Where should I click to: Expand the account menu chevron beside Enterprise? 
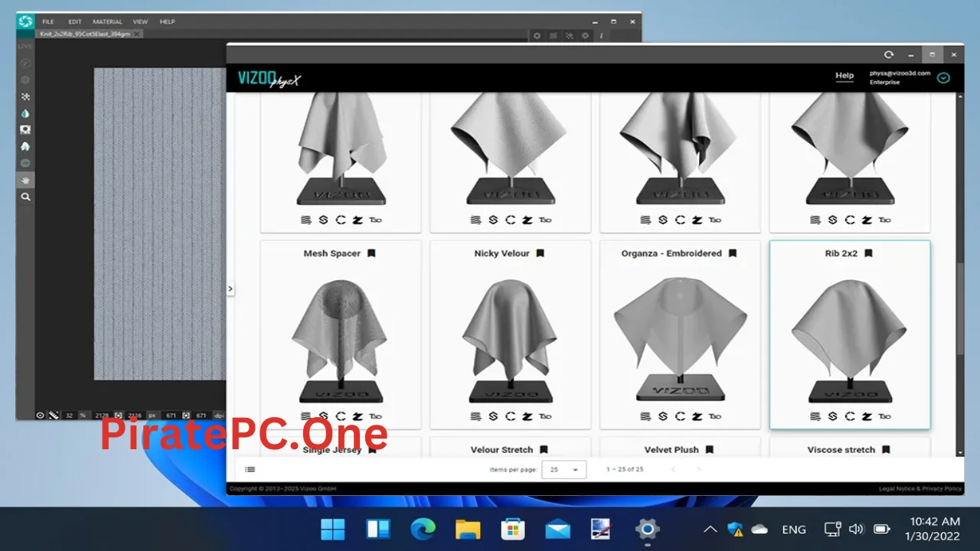943,77
